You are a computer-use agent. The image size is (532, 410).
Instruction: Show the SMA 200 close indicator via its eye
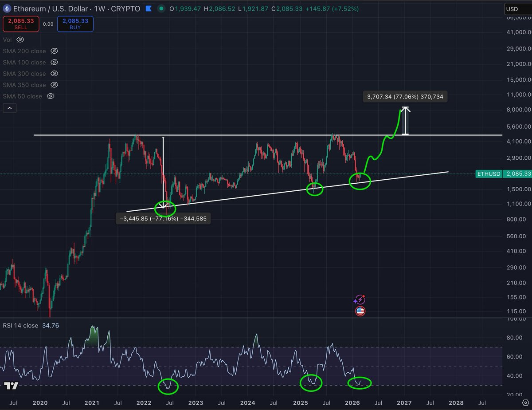click(55, 51)
